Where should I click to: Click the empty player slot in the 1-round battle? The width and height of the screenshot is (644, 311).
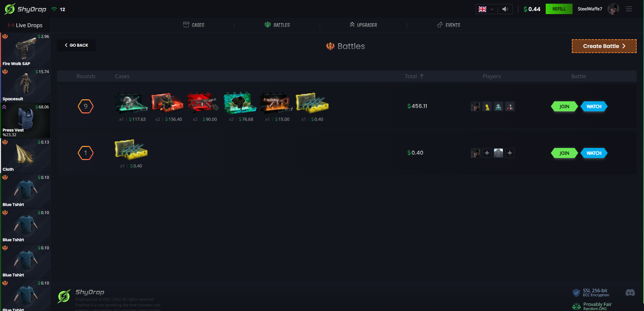click(x=487, y=153)
